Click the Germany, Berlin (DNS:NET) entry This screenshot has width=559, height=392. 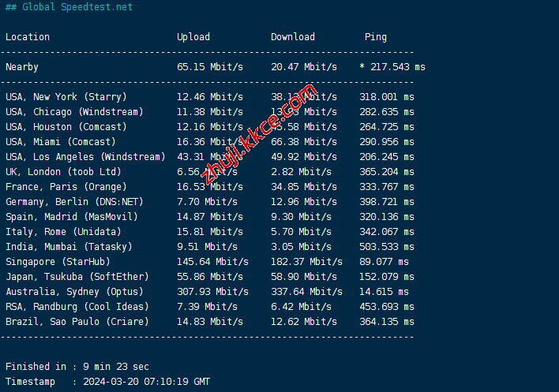click(74, 202)
